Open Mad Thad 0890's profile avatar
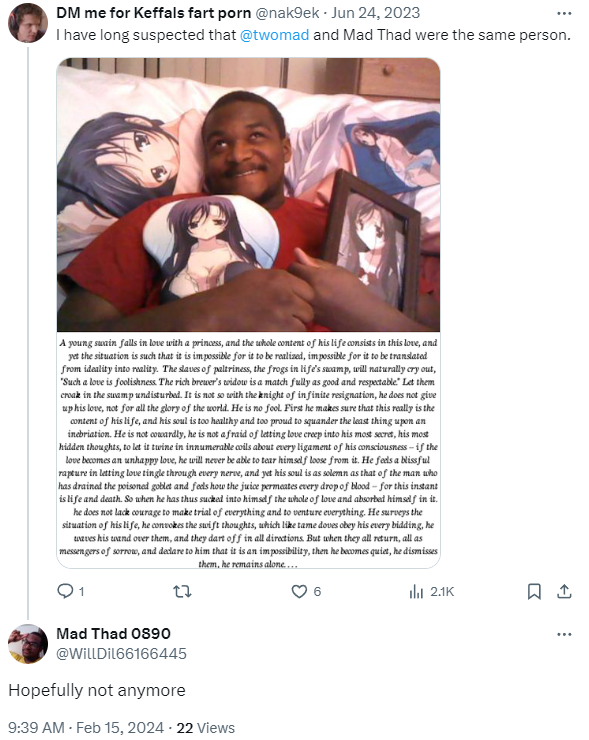 point(28,644)
